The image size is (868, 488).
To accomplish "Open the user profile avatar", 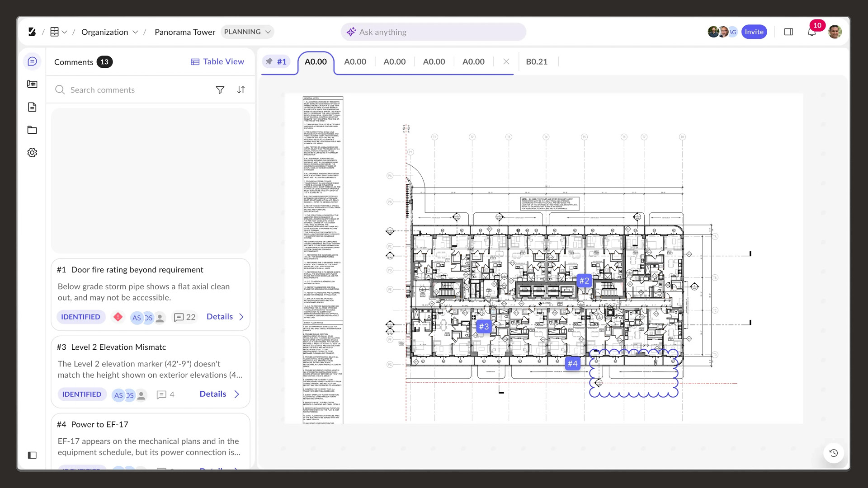I will pos(835,32).
